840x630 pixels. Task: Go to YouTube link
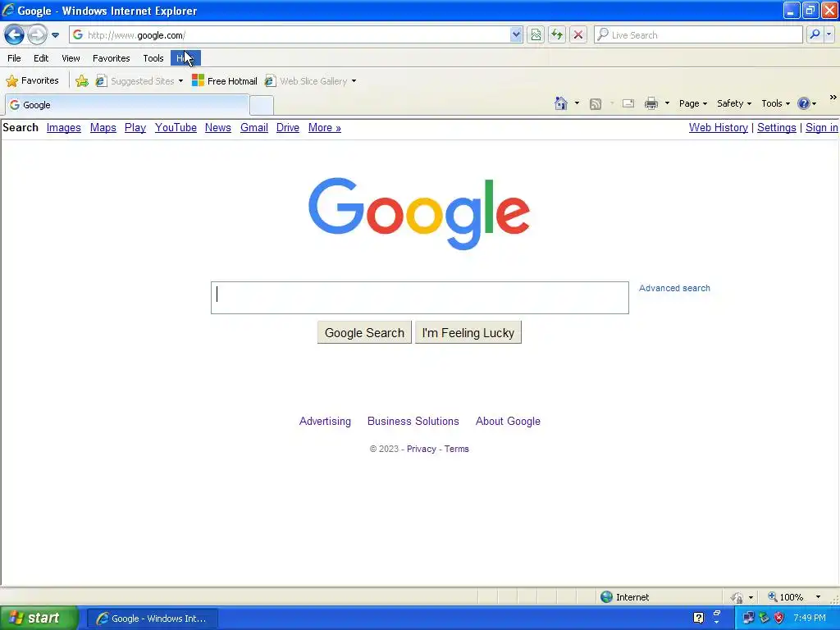(x=176, y=127)
